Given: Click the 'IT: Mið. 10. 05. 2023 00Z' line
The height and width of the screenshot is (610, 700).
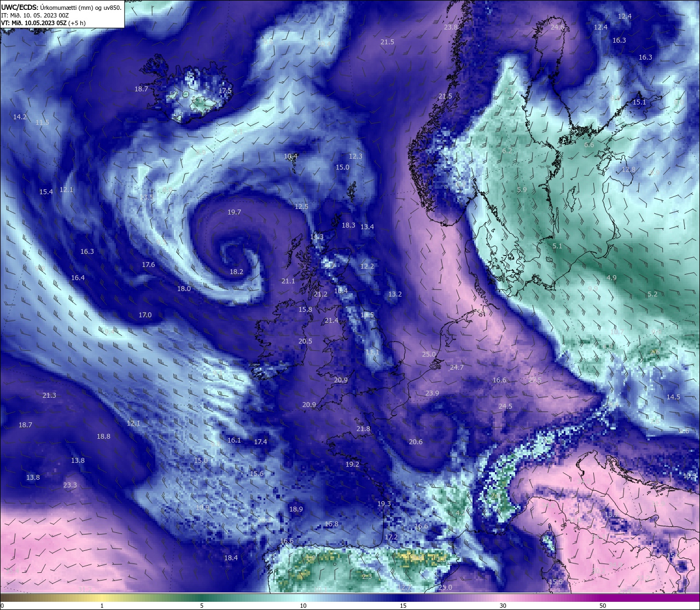Looking at the screenshot, I should click(x=35, y=15).
